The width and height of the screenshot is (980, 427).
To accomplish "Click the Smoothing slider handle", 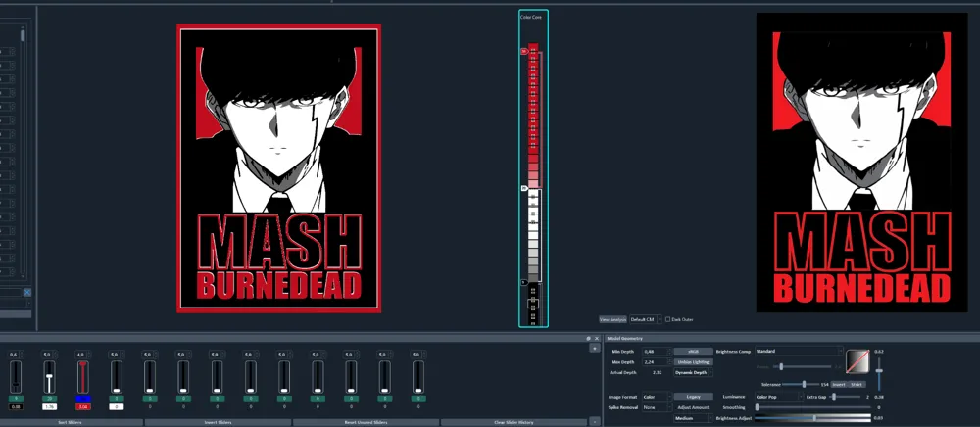I will [757, 407].
